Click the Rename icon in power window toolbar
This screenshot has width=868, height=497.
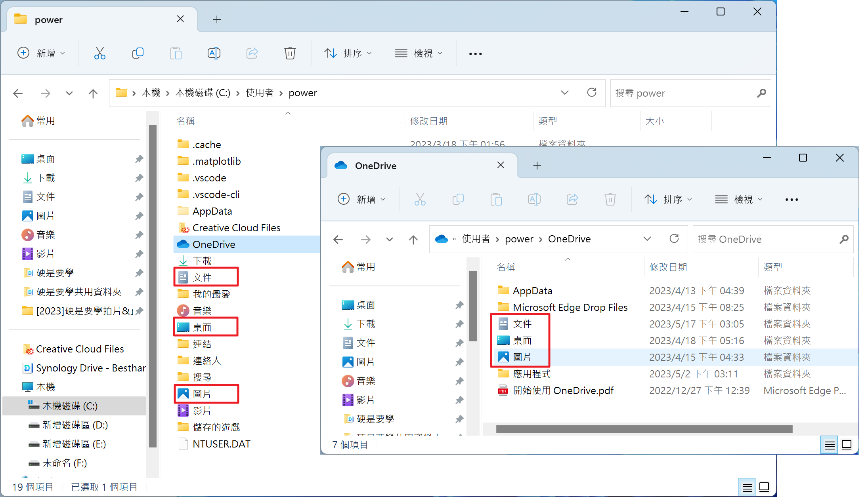[214, 53]
